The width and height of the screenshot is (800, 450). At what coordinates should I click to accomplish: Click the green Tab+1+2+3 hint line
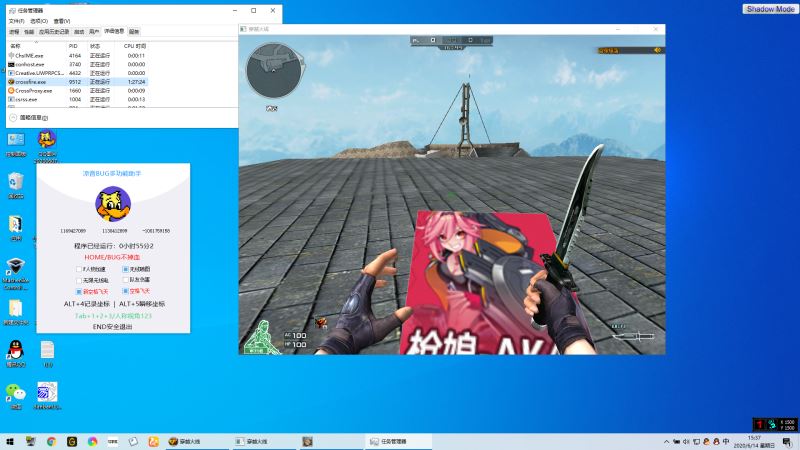point(113,316)
